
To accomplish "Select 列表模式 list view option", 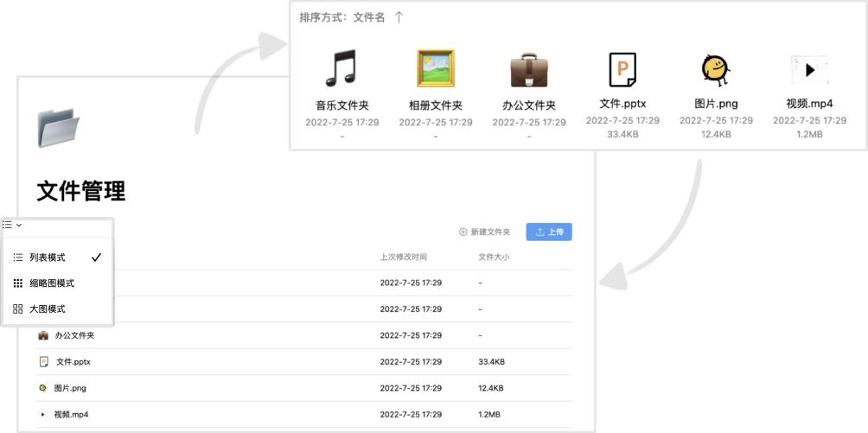I will 48,258.
